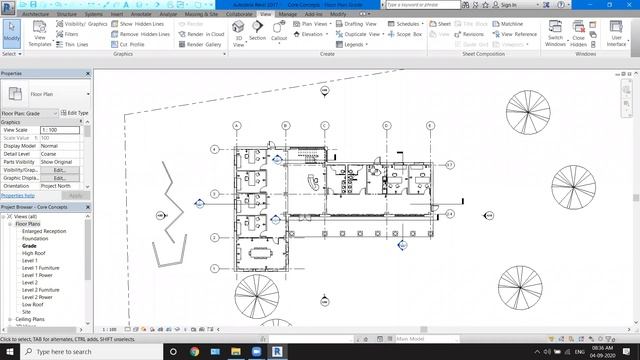Open View Templates
This screenshot has width=640, height=360.
pos(40,34)
